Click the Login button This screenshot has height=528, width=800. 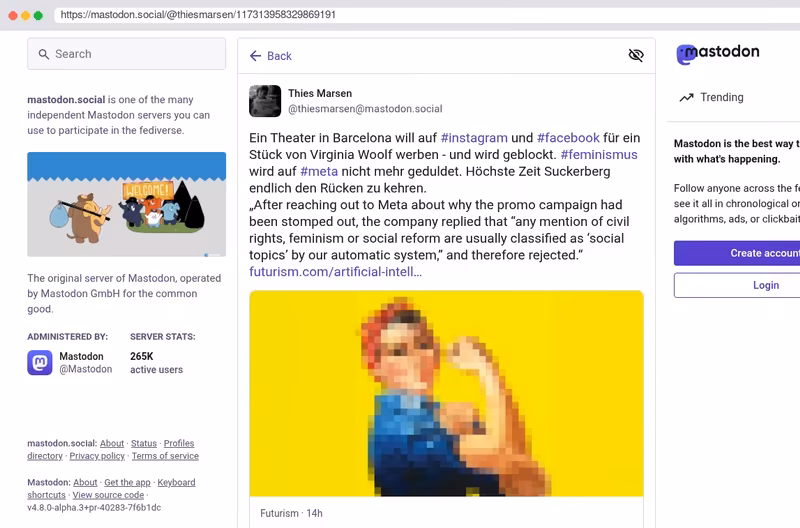737,285
